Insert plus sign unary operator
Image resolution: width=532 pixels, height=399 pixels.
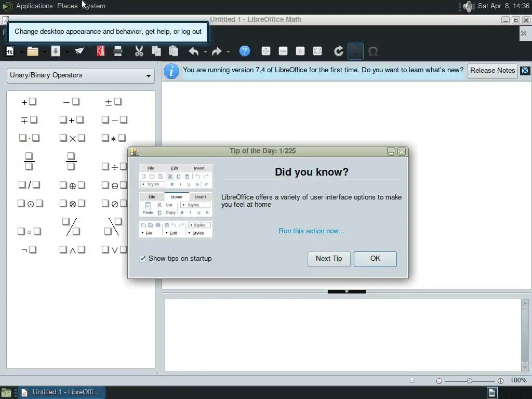(29, 102)
